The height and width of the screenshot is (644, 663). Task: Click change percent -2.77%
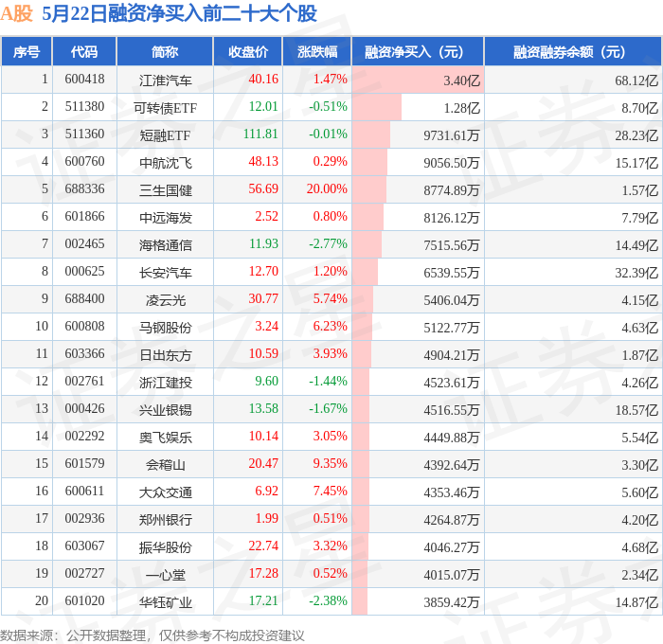point(328,244)
